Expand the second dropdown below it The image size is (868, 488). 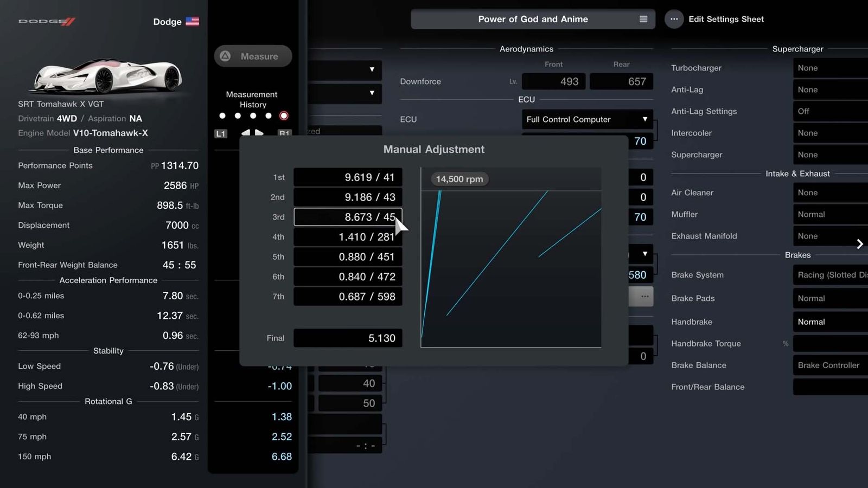click(x=345, y=93)
